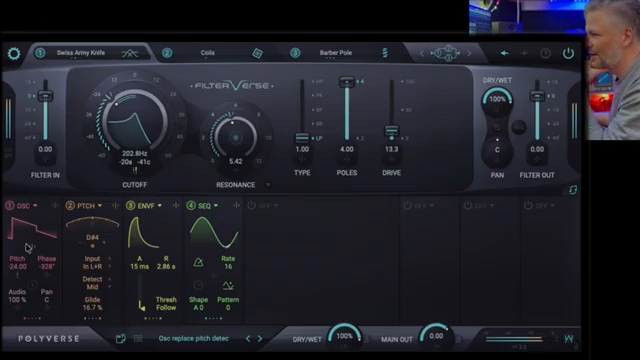Screen dimensions: 640x360
Task: Go to the previous routing configuration
Action: 422,53
